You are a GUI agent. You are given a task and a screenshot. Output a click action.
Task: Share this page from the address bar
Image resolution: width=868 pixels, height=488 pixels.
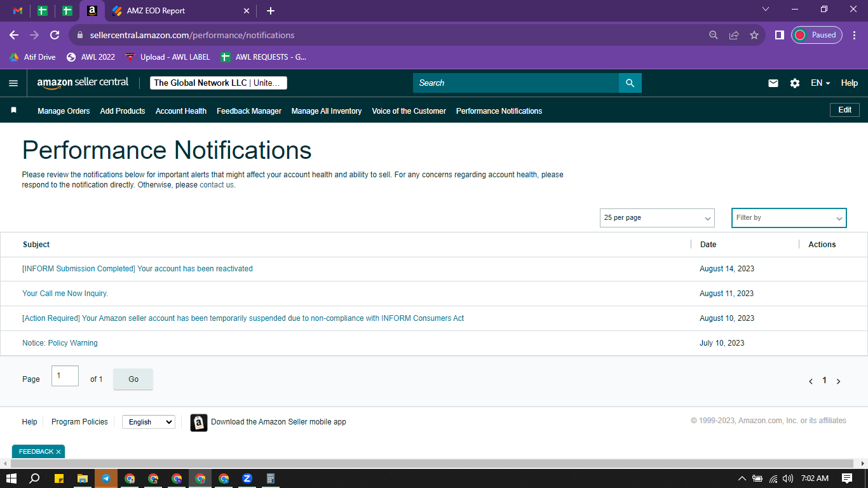click(734, 35)
